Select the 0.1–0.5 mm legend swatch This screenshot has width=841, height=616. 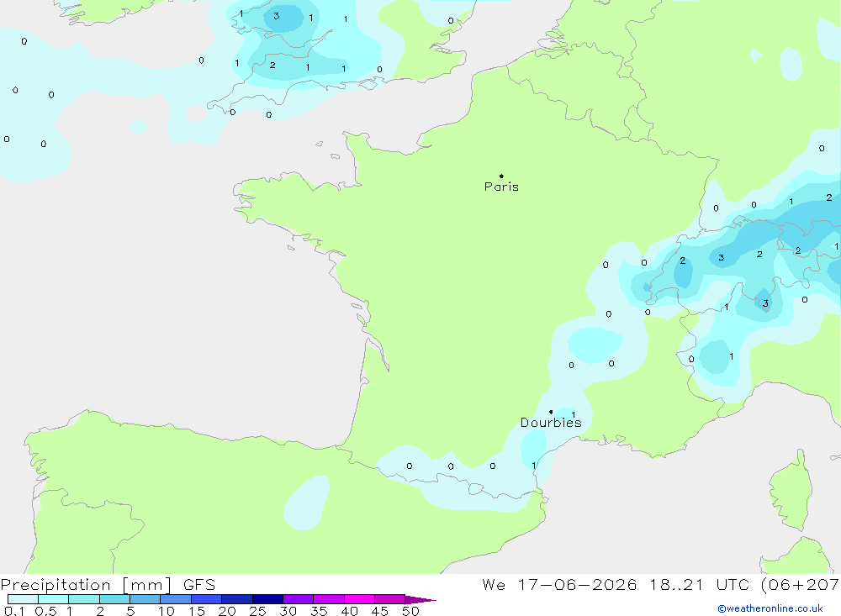click(x=23, y=599)
